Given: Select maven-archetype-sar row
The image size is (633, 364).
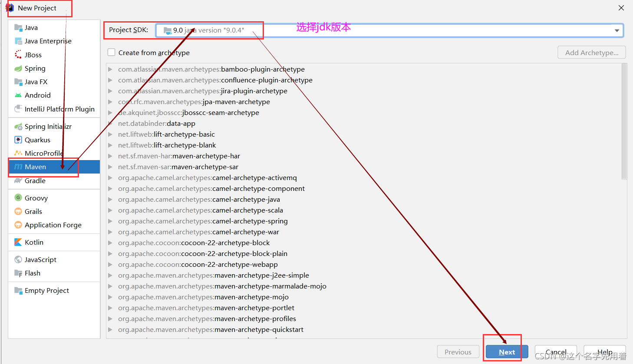Looking at the screenshot, I should click(x=364, y=167).
